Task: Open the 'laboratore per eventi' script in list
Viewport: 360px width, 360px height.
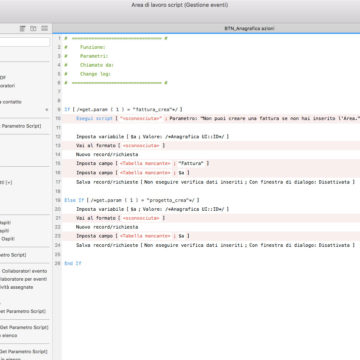Action: coord(24,279)
